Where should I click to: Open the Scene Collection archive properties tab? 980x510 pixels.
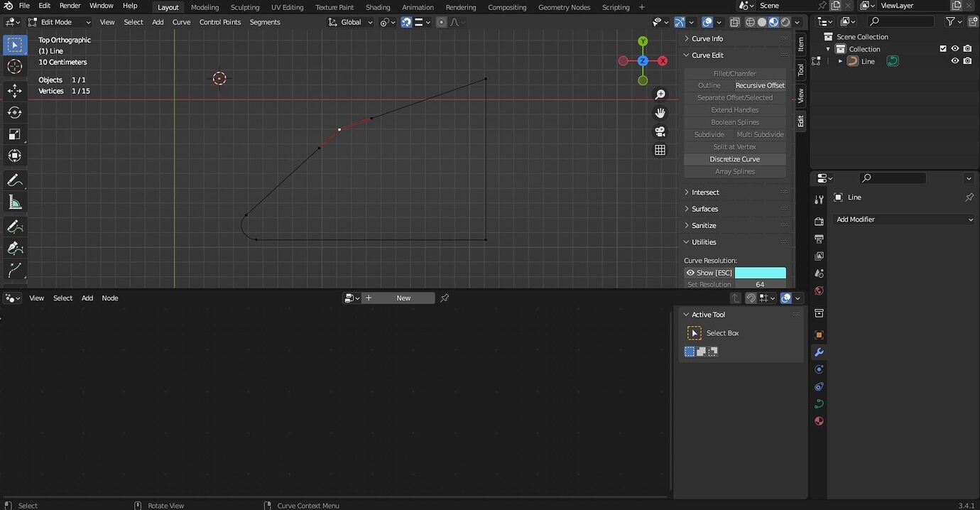pos(819,313)
